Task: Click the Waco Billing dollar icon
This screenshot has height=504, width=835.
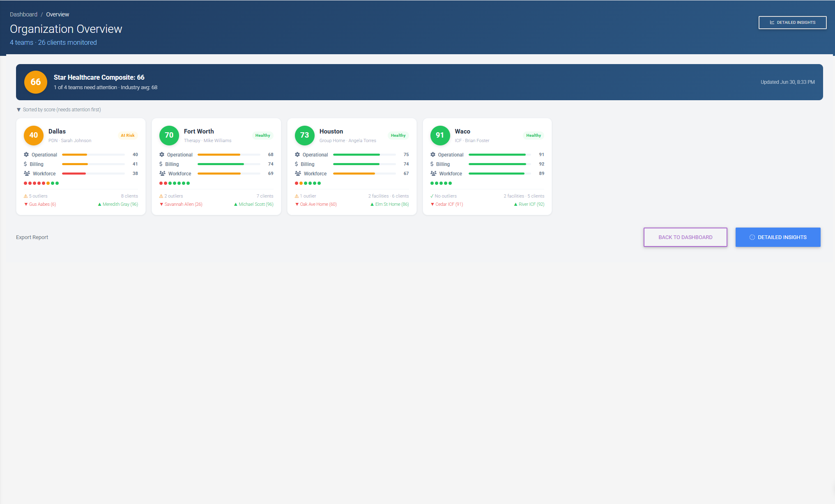Action: pos(432,164)
